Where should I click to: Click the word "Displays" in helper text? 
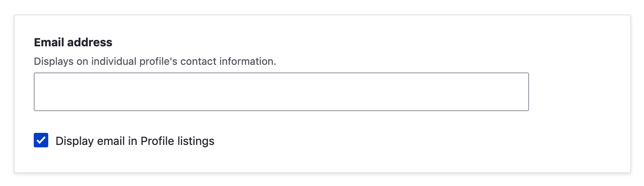coord(54,61)
